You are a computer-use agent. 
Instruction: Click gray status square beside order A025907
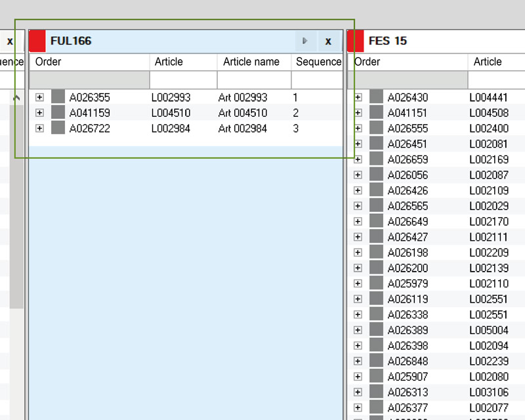tap(375, 376)
